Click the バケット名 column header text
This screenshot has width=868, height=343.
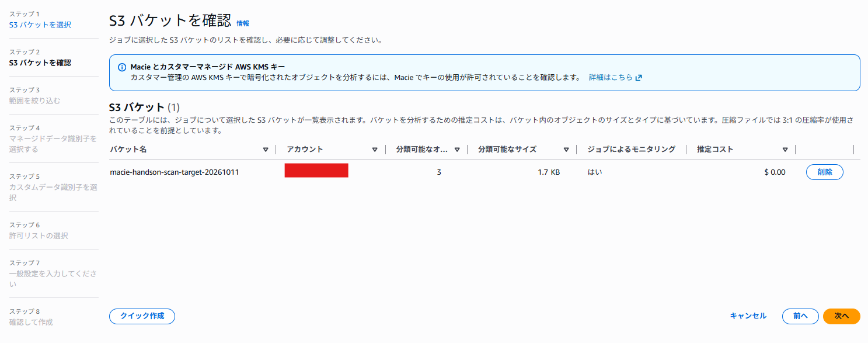(x=128, y=150)
